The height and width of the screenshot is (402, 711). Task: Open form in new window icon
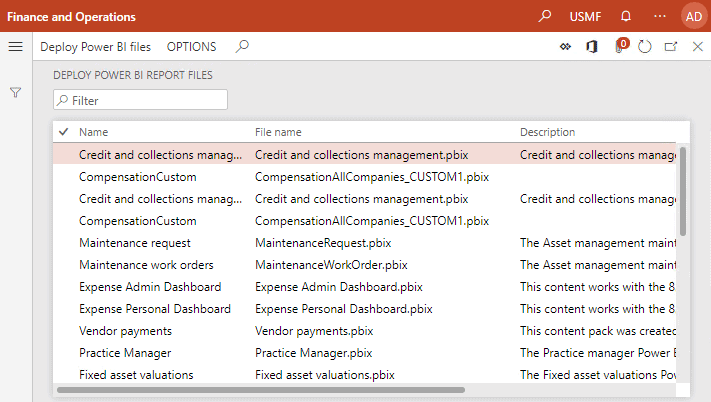click(x=671, y=46)
